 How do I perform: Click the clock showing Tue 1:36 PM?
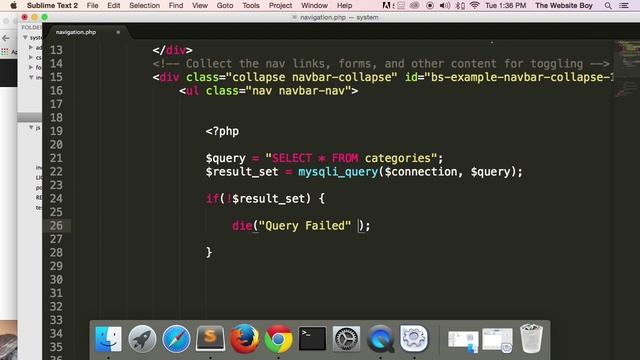point(505,5)
